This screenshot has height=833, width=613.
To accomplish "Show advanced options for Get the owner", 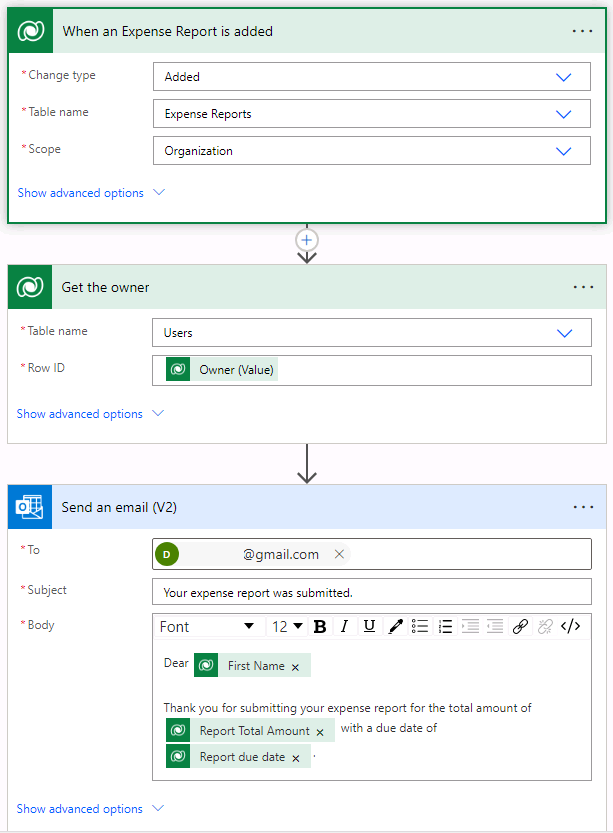I will 90,414.
